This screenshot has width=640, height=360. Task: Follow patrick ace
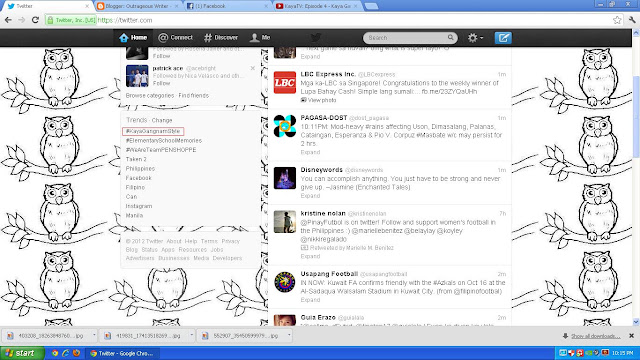pos(162,83)
